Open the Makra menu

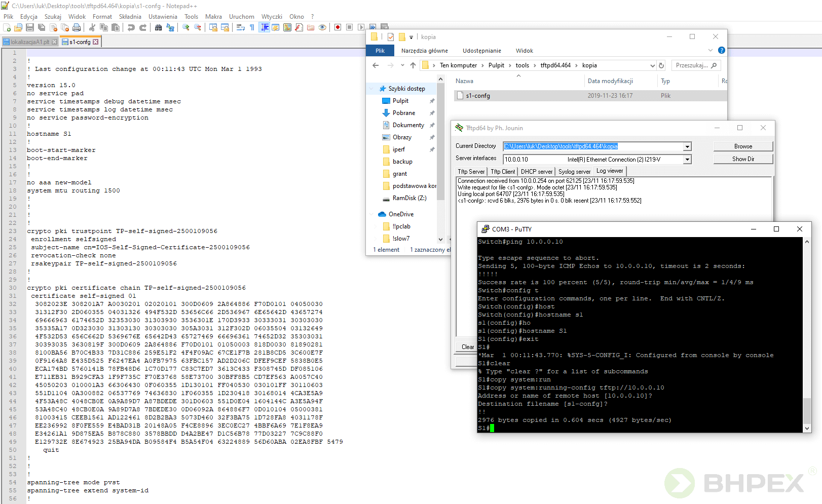[x=213, y=17]
